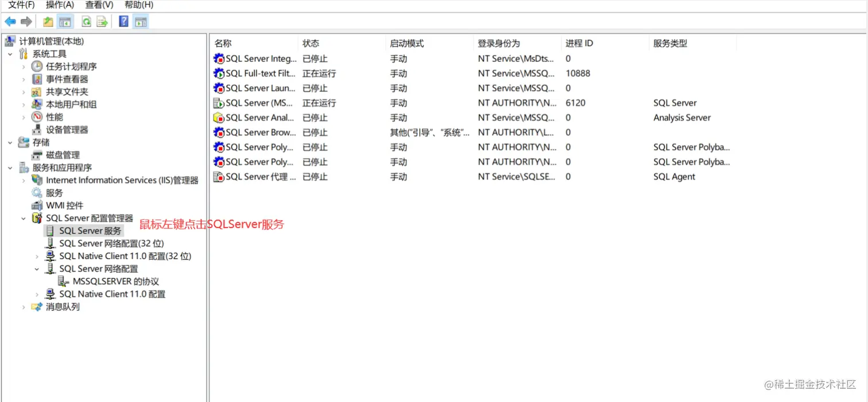The width and height of the screenshot is (868, 402).
Task: Click the SQL Server (MS... running service icon
Action: (x=219, y=103)
